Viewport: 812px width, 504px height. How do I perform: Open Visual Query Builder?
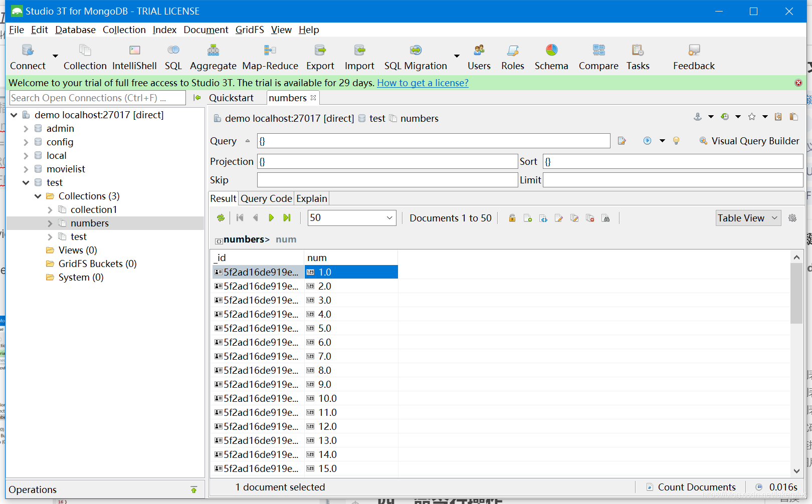[x=749, y=141]
